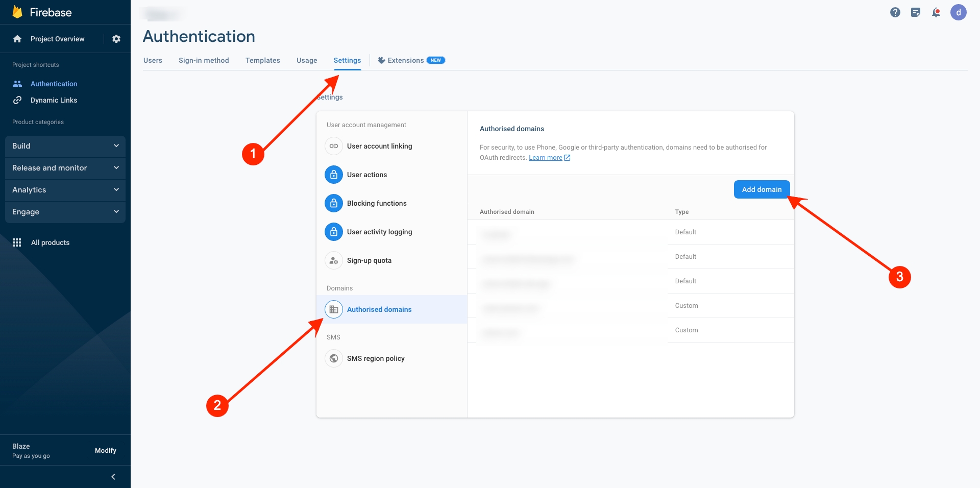Open the Learn more link
Screen dimensions: 980x488
(x=545, y=158)
